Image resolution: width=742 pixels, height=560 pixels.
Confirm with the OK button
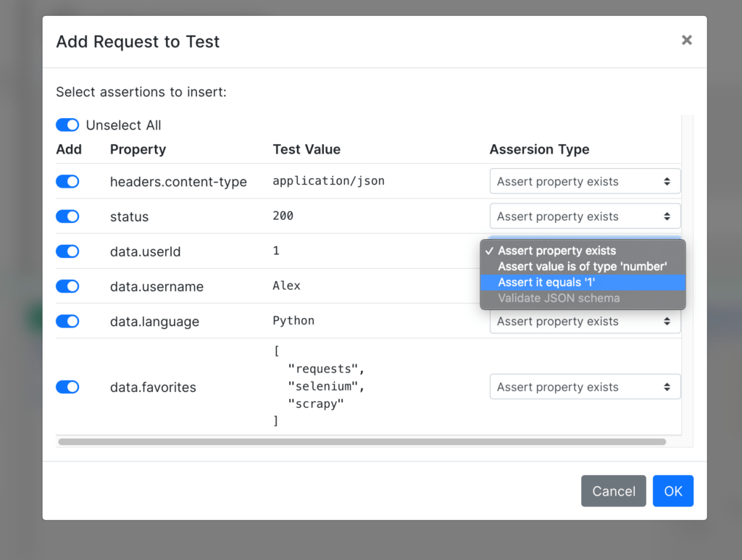click(x=672, y=491)
